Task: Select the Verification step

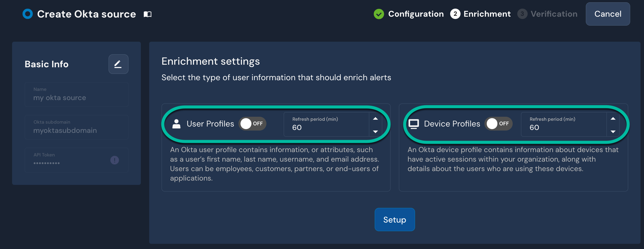Action: tap(547, 14)
